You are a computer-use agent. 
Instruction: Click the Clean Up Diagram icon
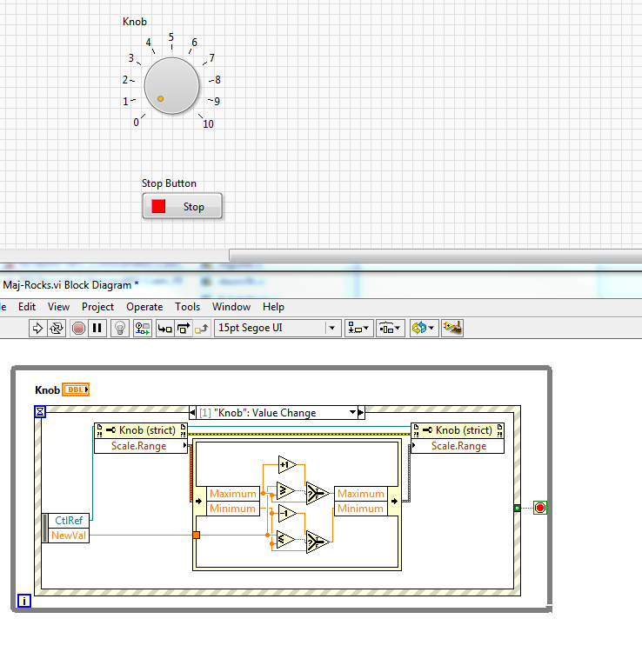(451, 328)
